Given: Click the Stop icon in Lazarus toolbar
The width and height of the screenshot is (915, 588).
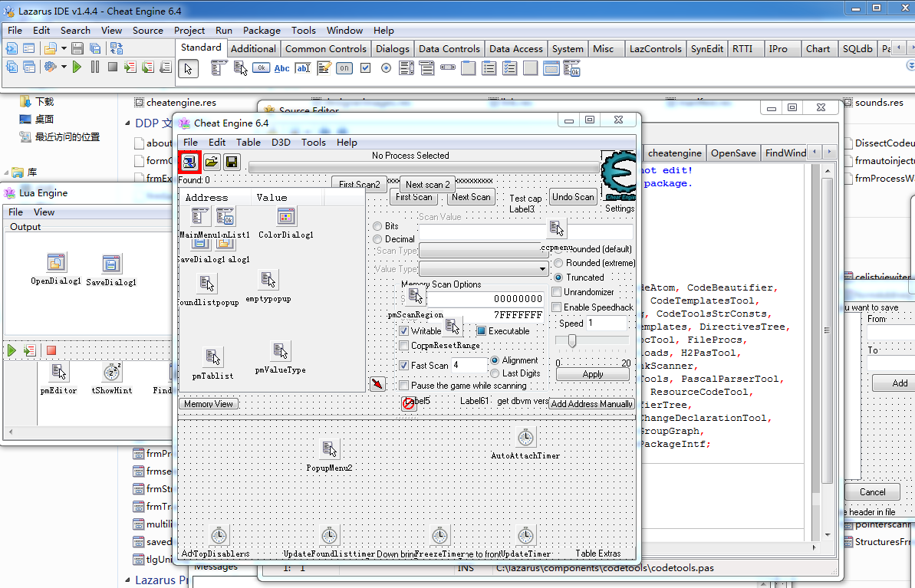Looking at the screenshot, I should click(x=113, y=67).
